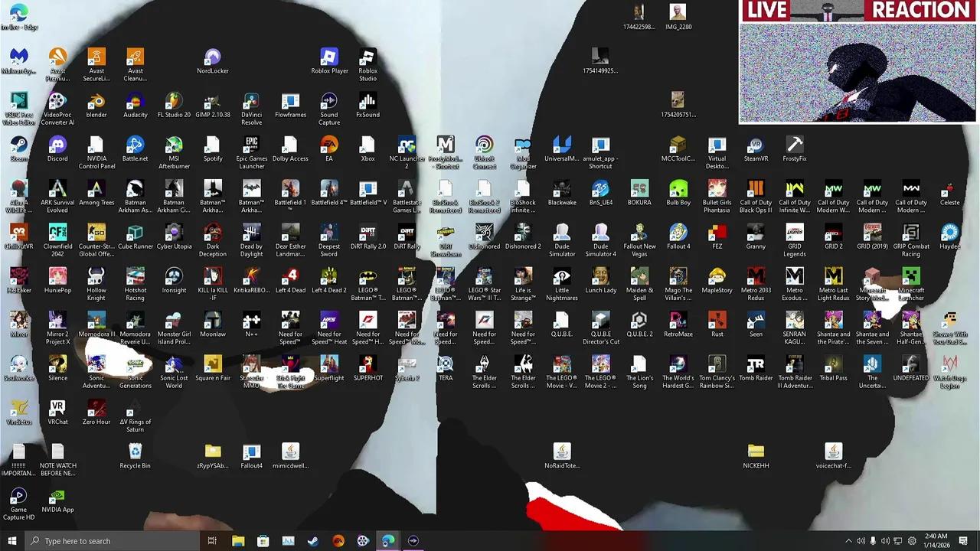
Task: Launch Dead by Daylight shortcut
Action: coord(252,240)
